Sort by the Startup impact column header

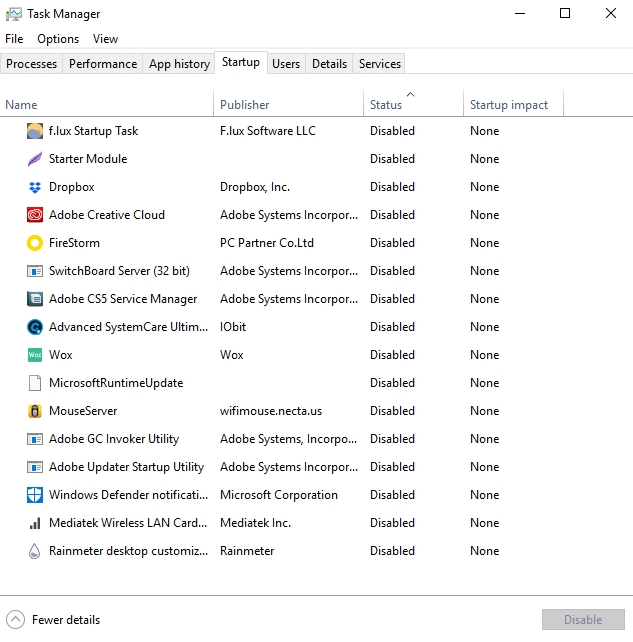click(x=513, y=105)
